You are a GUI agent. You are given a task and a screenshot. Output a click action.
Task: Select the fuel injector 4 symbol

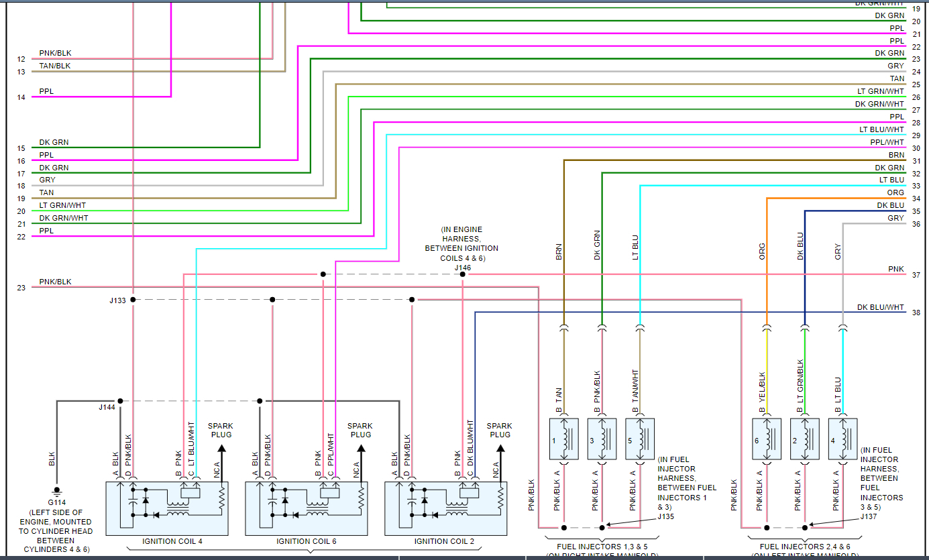point(842,439)
